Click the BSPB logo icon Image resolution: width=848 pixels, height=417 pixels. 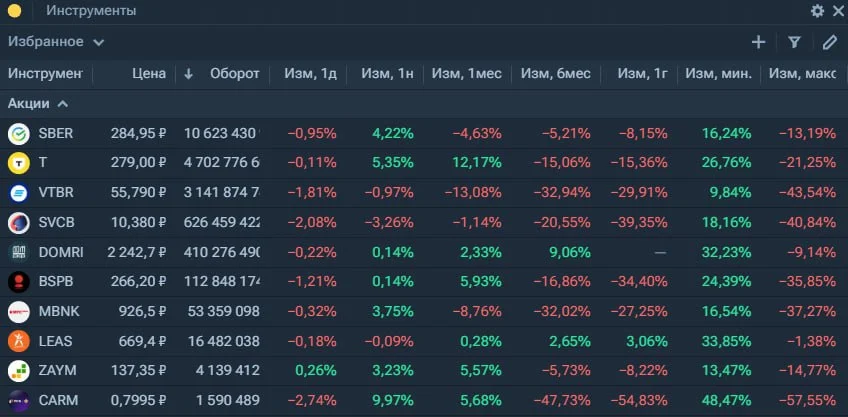[18, 282]
